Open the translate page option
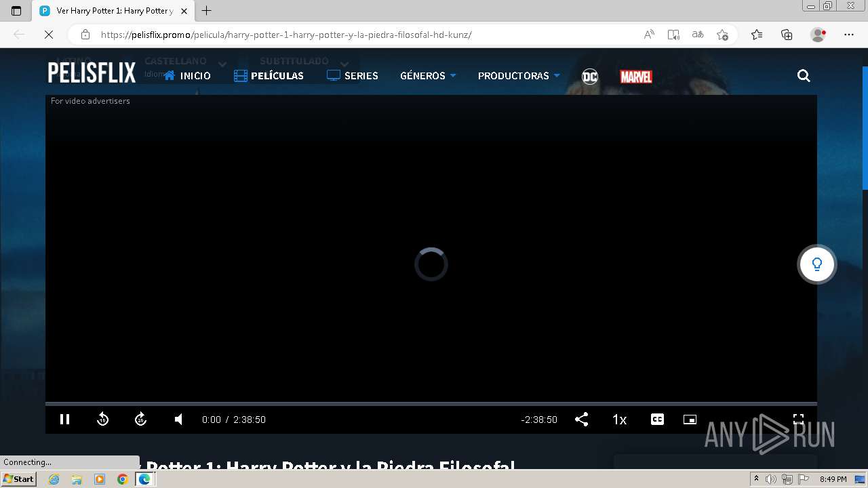 click(698, 35)
